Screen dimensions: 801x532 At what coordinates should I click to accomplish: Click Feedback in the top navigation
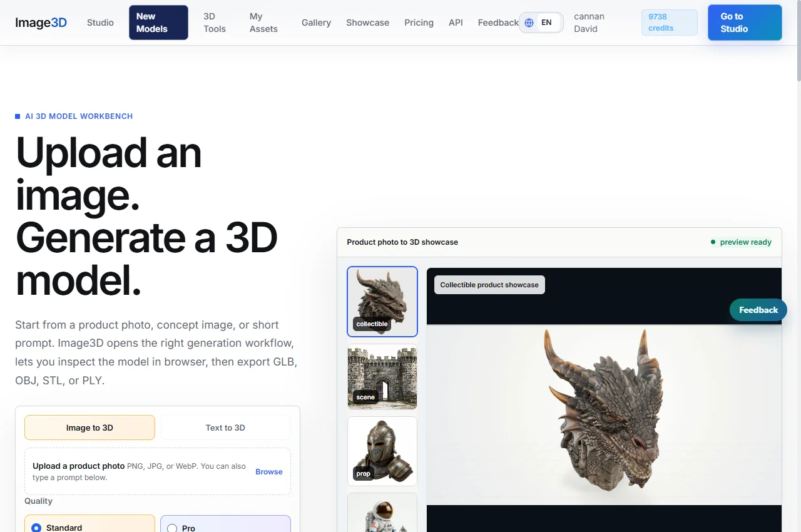pyautogui.click(x=498, y=23)
